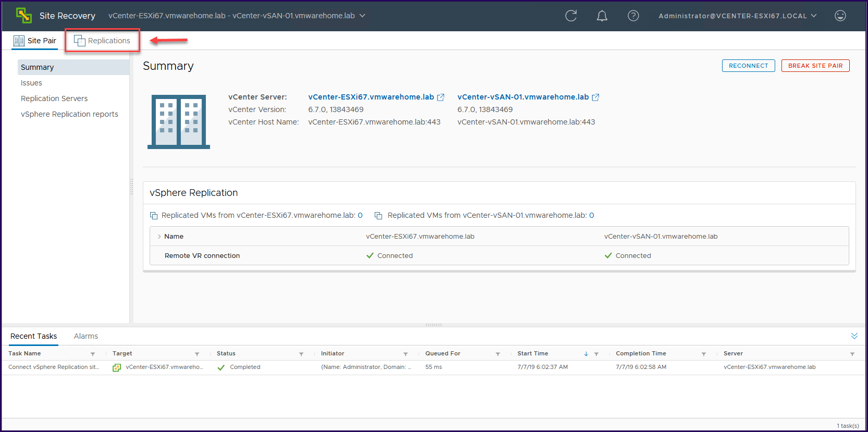This screenshot has height=432, width=868.
Task: Open external link icon beside vCenter-vSAN-01.vmwarehome.lab
Action: click(595, 97)
